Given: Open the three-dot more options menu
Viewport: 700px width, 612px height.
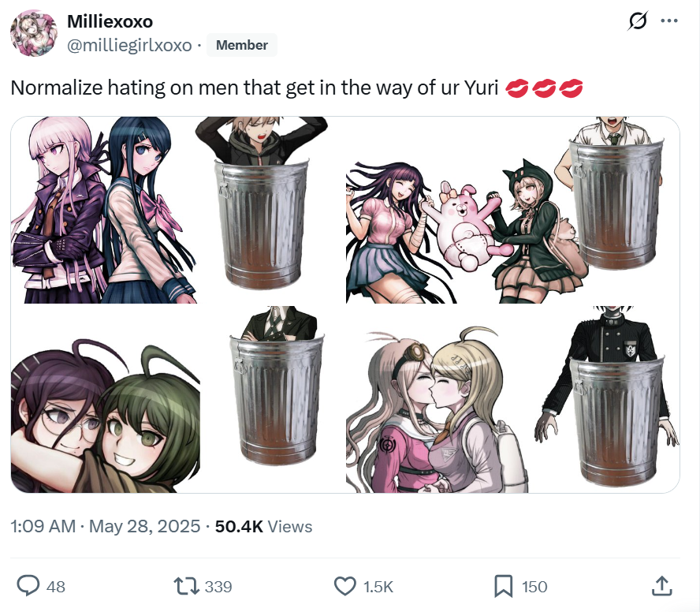Looking at the screenshot, I should (669, 21).
